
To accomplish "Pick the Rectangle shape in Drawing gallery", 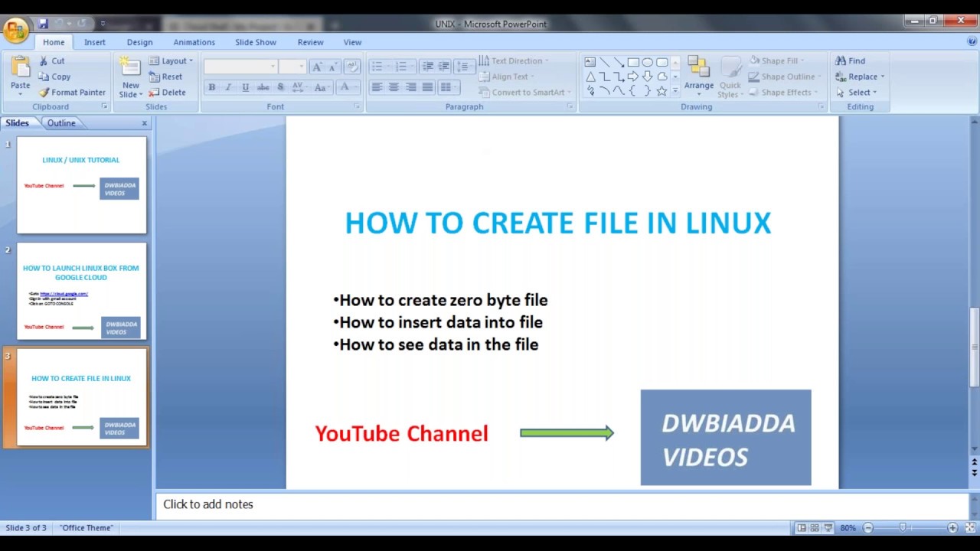I will tap(633, 62).
